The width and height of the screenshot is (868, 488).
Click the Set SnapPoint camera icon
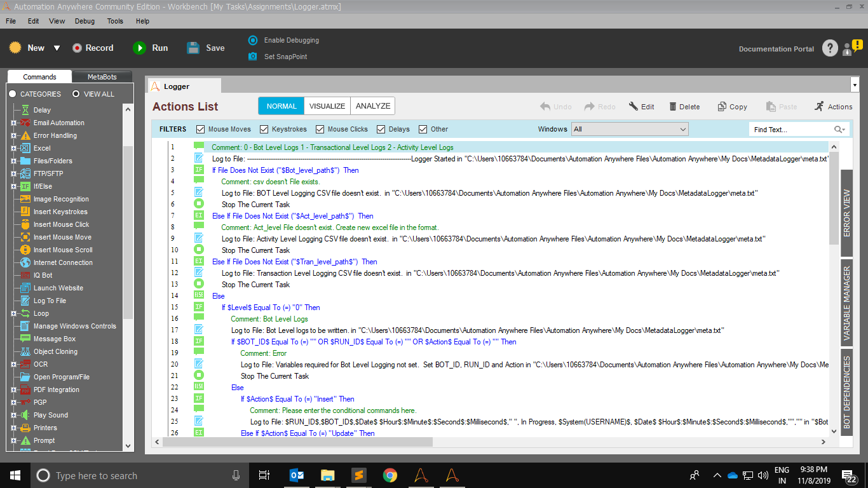[x=253, y=57]
